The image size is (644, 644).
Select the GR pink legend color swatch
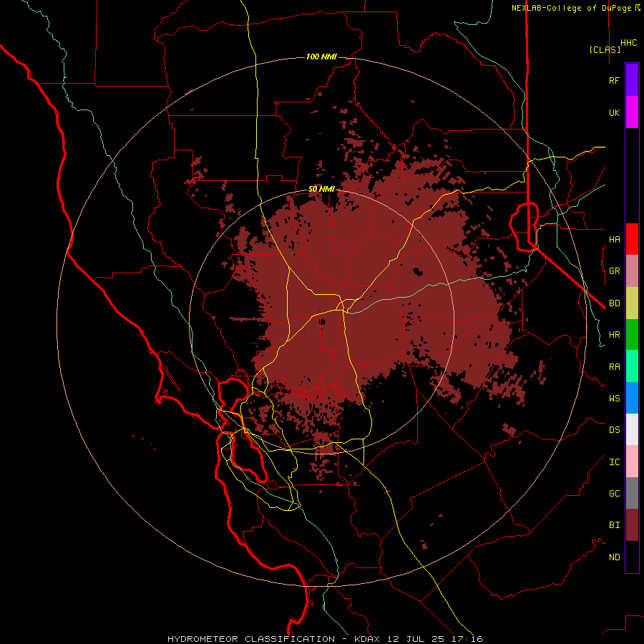(632, 270)
